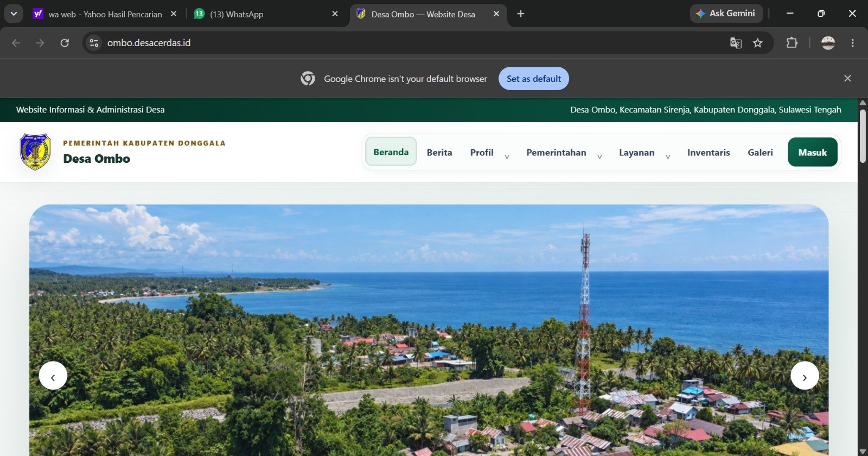Screen dimensions: 868x456
Task: Click the Desa Ombo site title
Action: click(97, 159)
